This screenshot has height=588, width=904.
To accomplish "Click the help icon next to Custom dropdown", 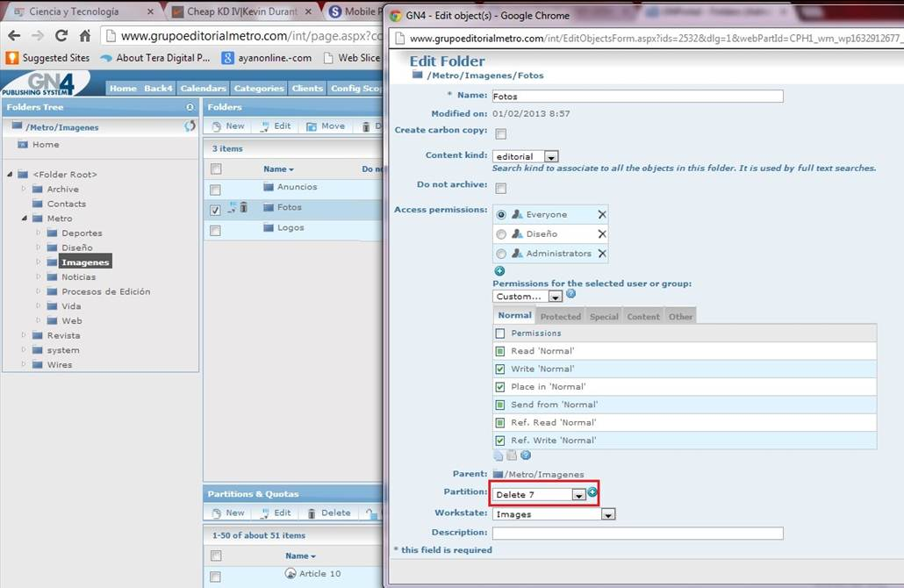I will 570,293.
